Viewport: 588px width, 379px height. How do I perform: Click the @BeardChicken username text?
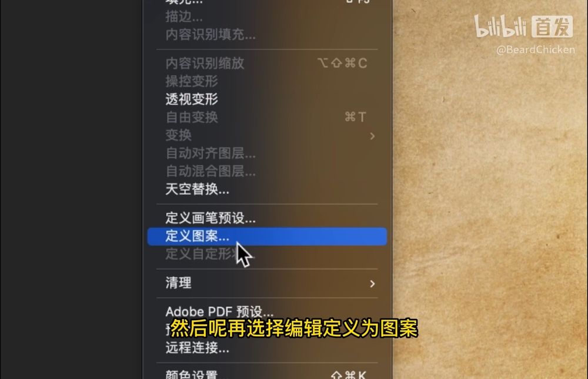(x=536, y=50)
